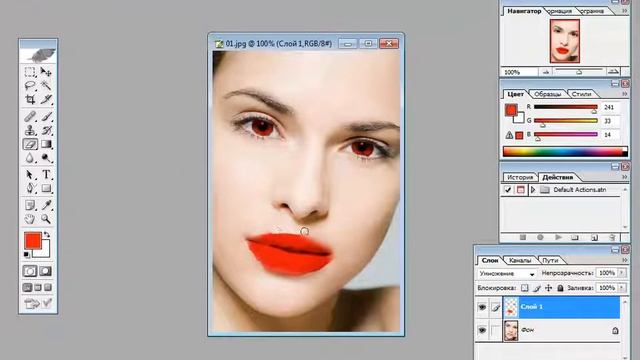This screenshot has width=640, height=360.
Task: Click the toolbox foreground red color swatch
Action: coord(33,240)
